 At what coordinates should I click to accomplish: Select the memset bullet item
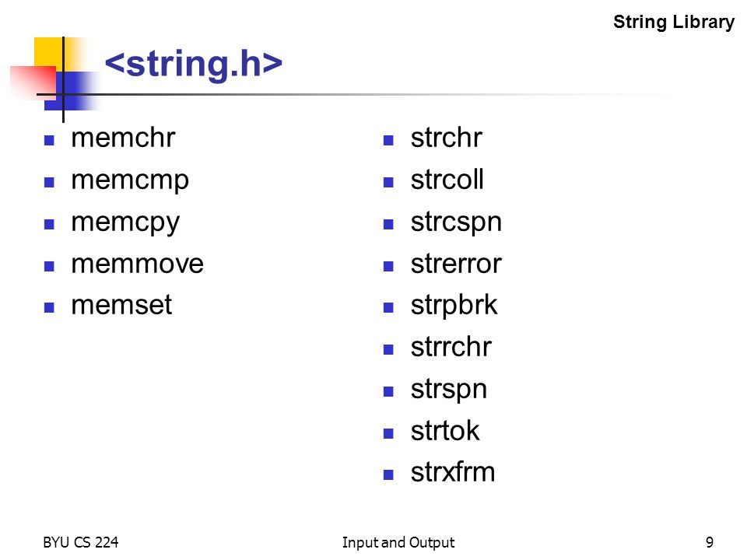tap(121, 305)
